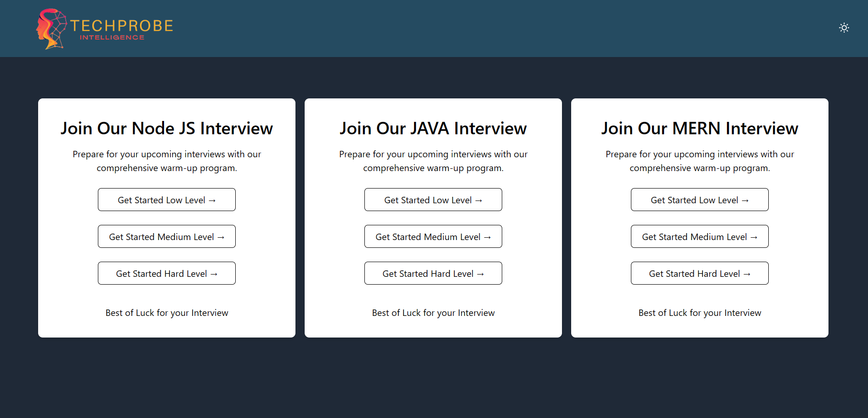This screenshot has width=868, height=418.
Task: Click Best of Luck text in Node JS card
Action: [166, 313]
